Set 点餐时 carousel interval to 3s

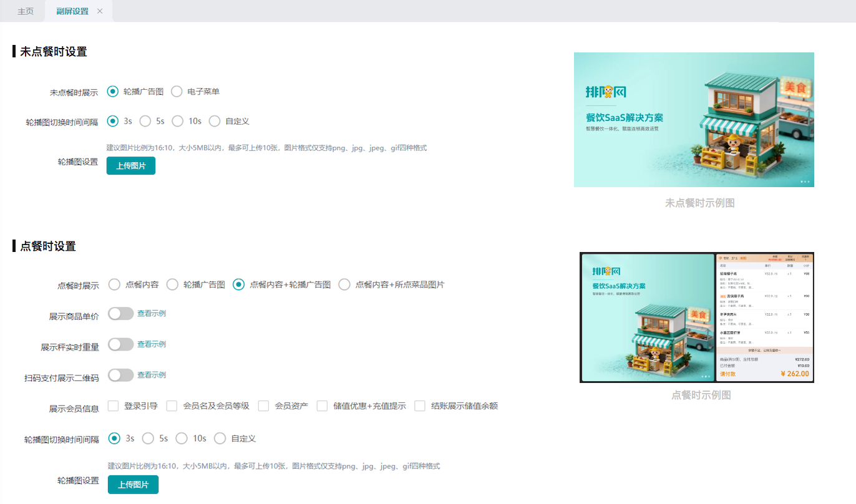pos(114,439)
